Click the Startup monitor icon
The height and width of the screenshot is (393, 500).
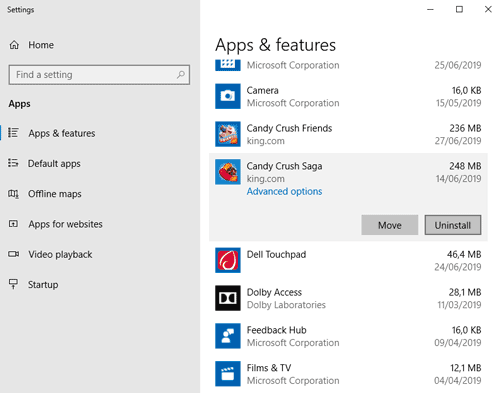(13, 284)
